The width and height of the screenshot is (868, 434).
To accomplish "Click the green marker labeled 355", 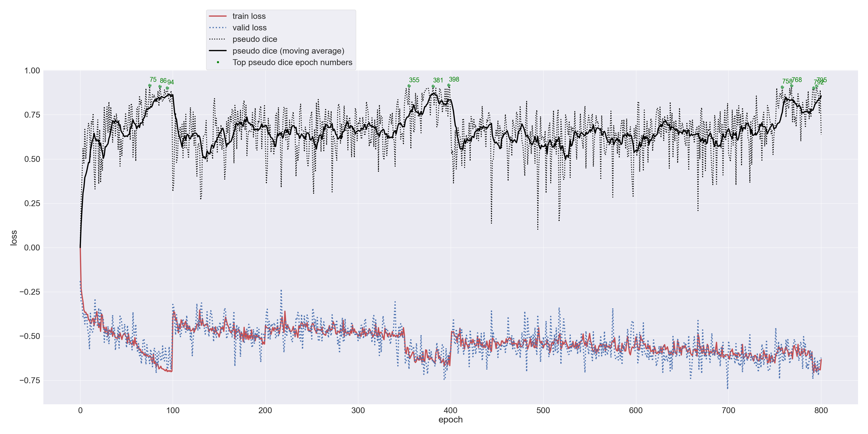I will pos(409,86).
